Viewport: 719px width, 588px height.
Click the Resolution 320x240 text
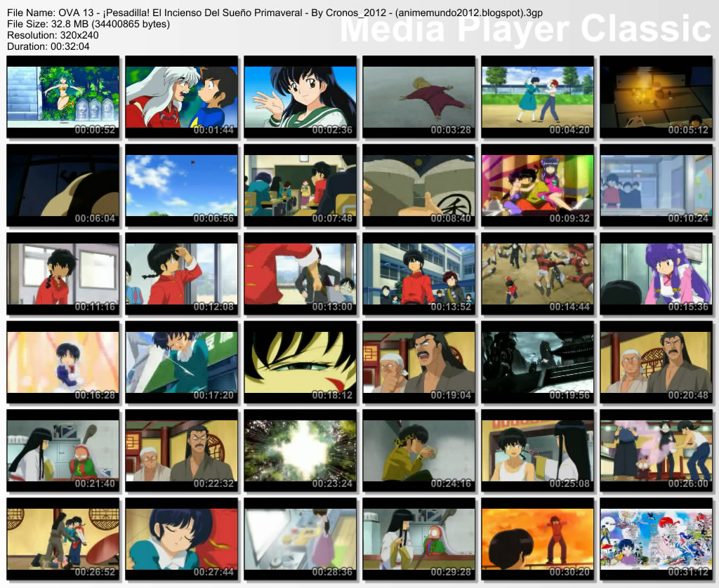pos(53,35)
